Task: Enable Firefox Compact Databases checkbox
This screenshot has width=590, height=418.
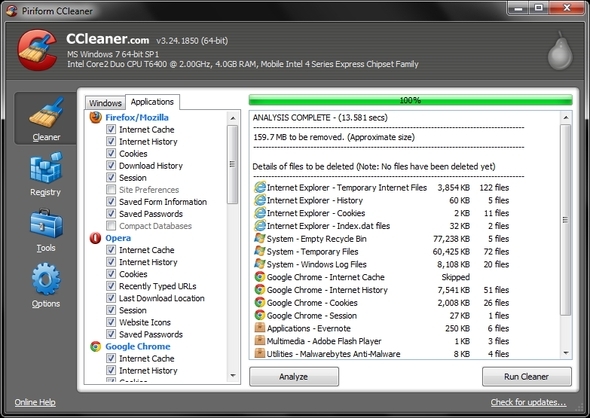Action: coord(111,226)
